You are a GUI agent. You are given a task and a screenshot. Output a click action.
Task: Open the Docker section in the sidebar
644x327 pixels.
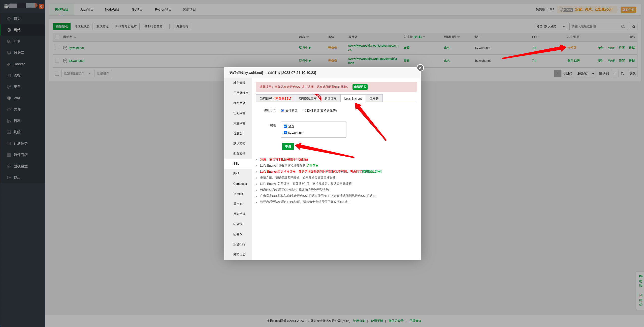(19, 64)
